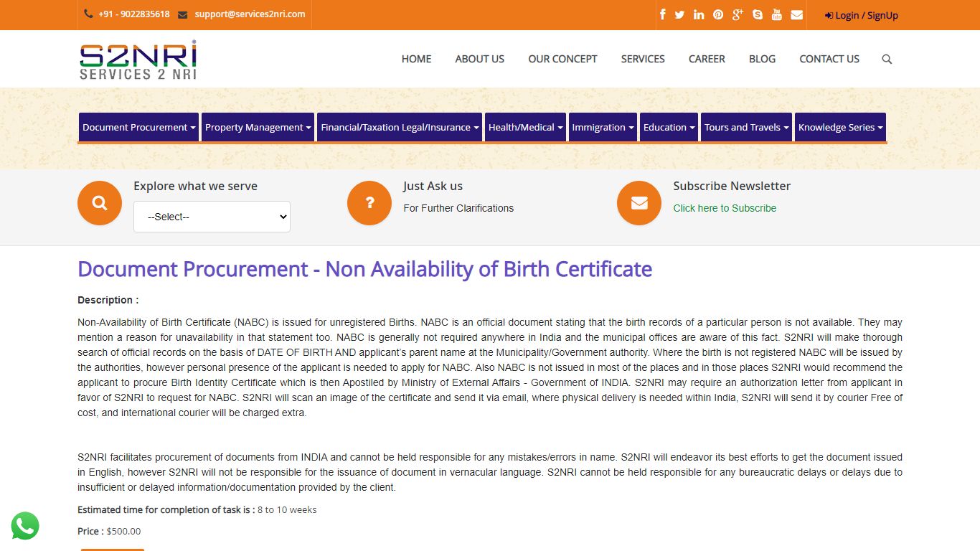Click the price value $500.00
Image resolution: width=980 pixels, height=551 pixels.
pos(123,532)
